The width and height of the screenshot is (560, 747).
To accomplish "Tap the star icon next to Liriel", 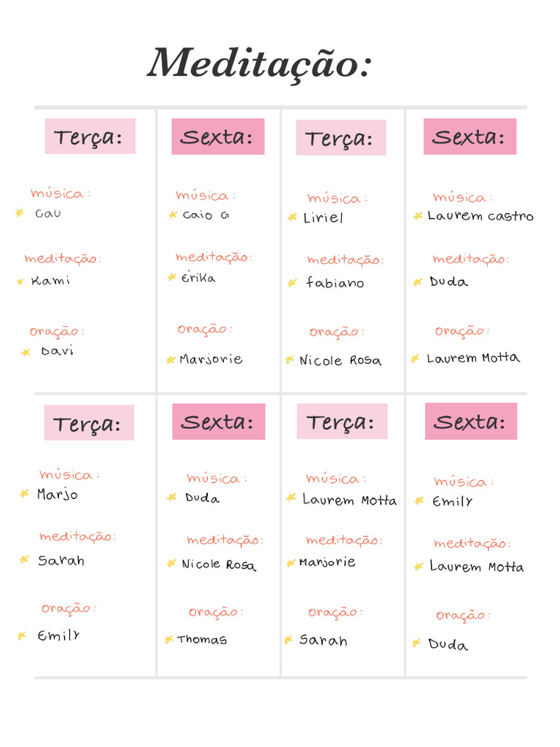I will (x=292, y=217).
